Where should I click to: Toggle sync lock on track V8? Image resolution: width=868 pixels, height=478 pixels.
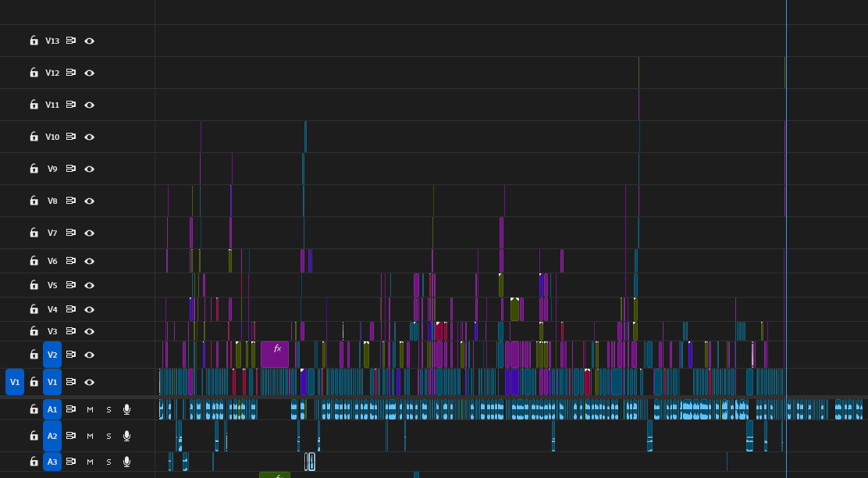[x=71, y=201]
